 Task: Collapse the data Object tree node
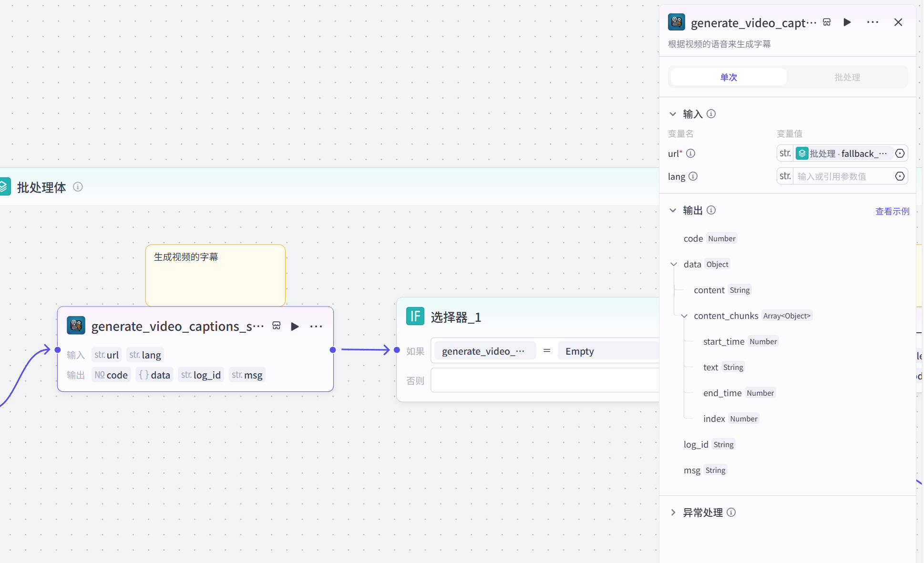tap(674, 264)
